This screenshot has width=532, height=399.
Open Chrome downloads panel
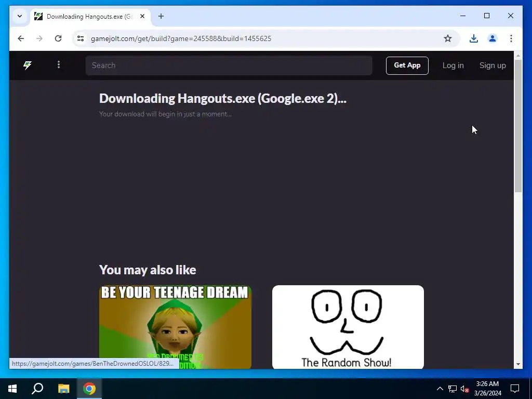474,38
